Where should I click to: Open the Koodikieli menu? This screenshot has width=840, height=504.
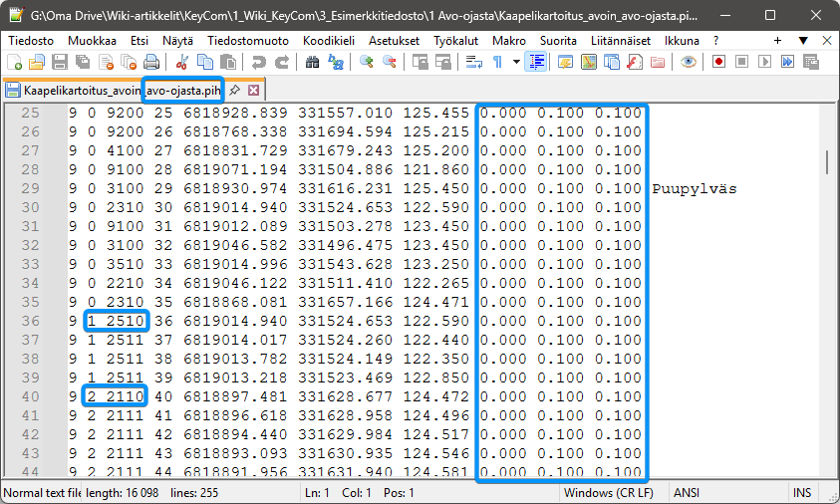click(328, 40)
